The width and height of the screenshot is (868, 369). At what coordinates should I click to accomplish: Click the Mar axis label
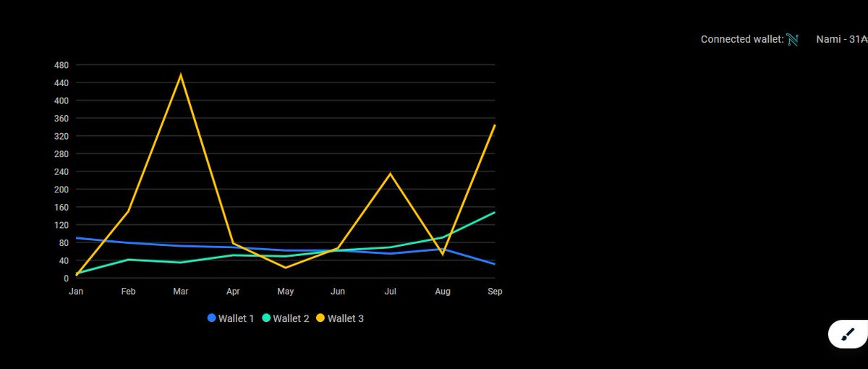181,292
